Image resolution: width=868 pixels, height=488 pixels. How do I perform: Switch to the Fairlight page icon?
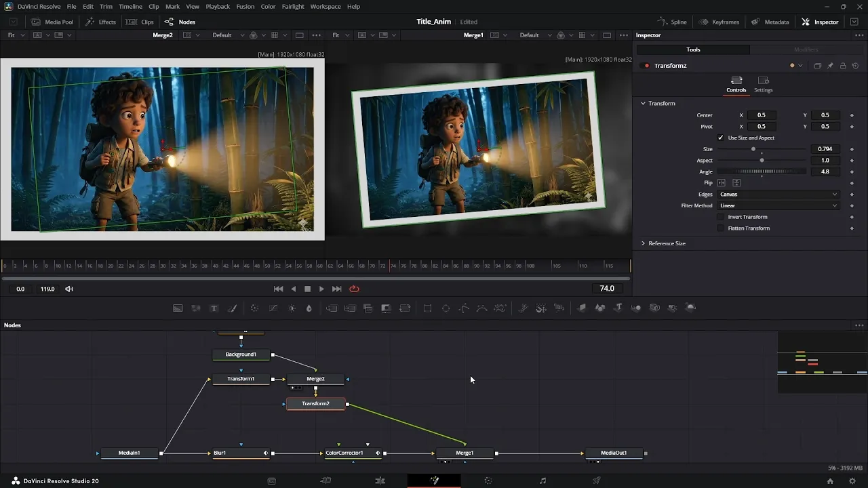coord(542,481)
